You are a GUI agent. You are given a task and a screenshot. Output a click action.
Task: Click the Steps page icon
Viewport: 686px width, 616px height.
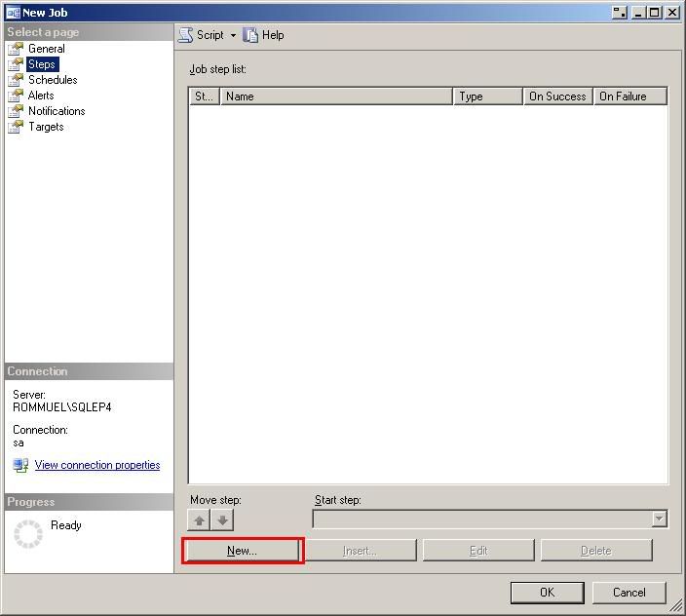click(x=16, y=64)
